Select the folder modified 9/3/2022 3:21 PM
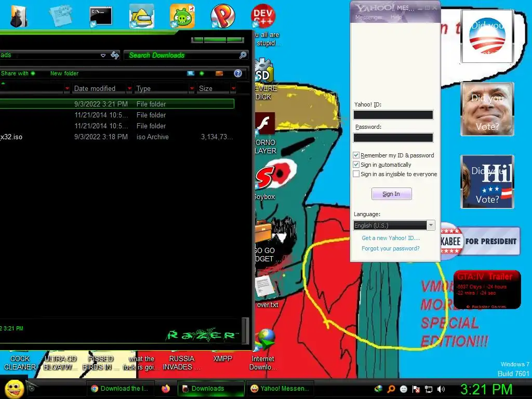 tap(117, 104)
